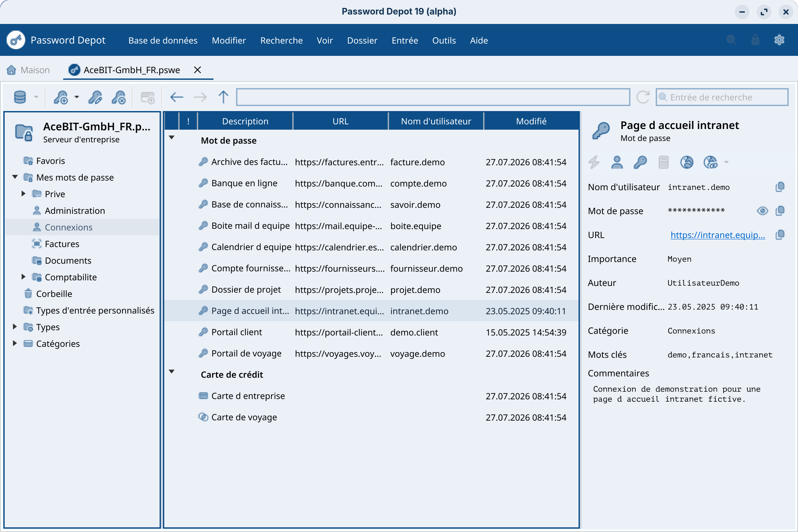Copy the Mot de passe value
798x532 pixels.
click(x=780, y=211)
